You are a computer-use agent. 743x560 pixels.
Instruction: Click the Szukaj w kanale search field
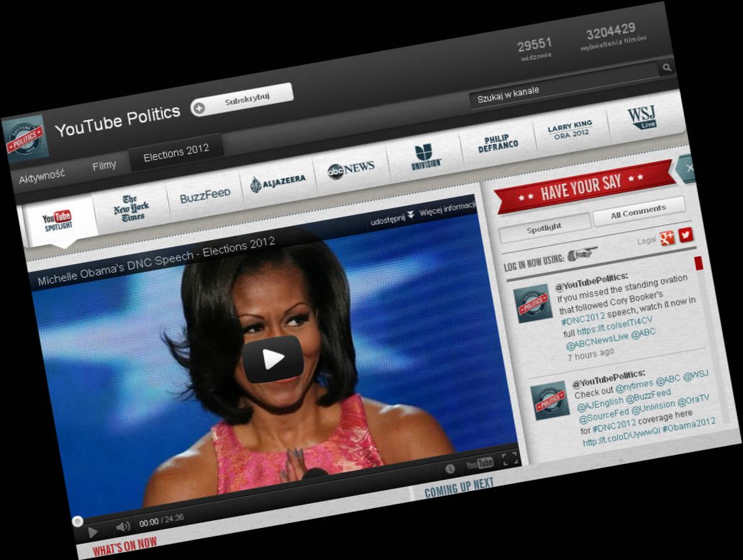point(564,85)
